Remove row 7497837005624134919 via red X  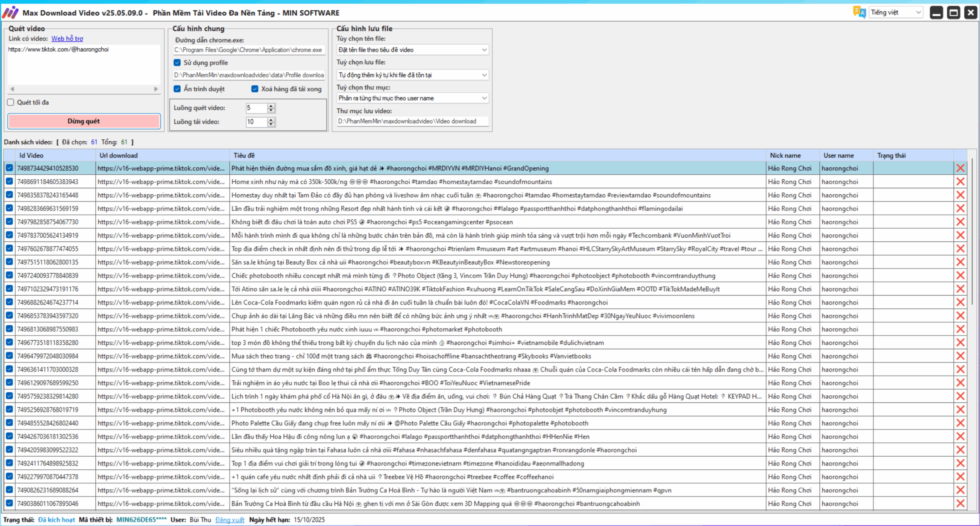pos(960,235)
